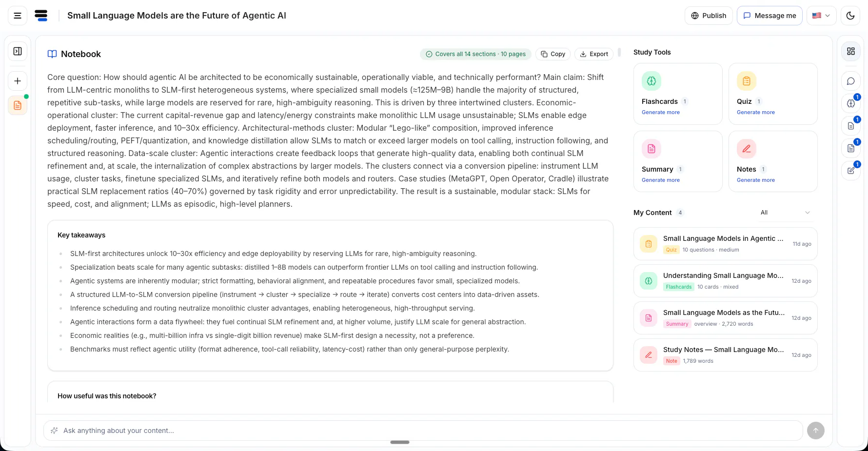This screenshot has width=868, height=451.
Task: Open the Summary document icon card
Action: click(x=651, y=149)
